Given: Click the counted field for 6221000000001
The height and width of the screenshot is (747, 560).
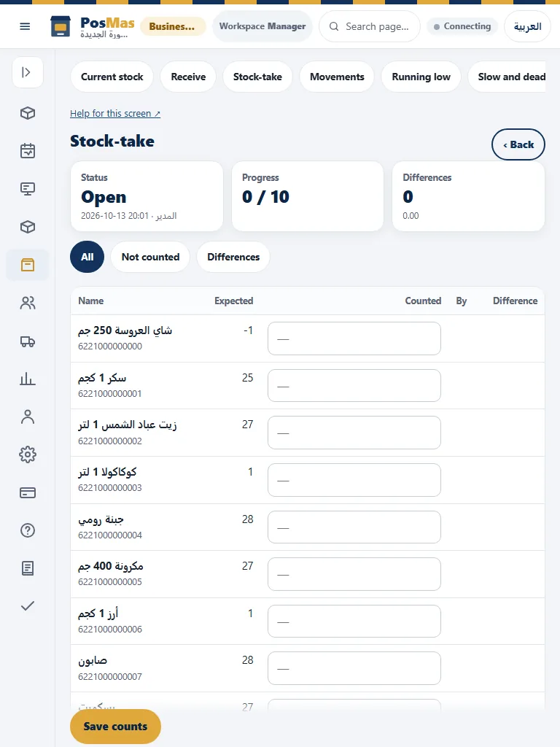Looking at the screenshot, I should (x=354, y=385).
